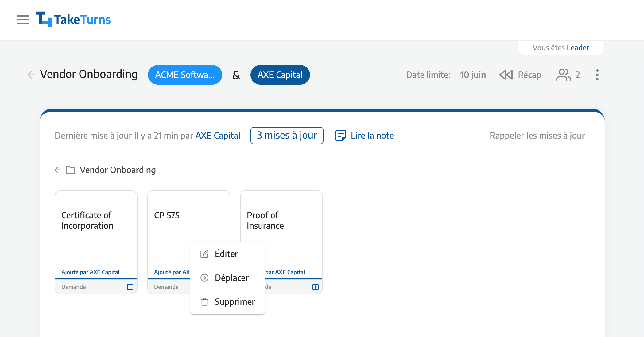The width and height of the screenshot is (644, 337).
Task: Click the Vendor Onboarding folder icon
Action: click(71, 170)
